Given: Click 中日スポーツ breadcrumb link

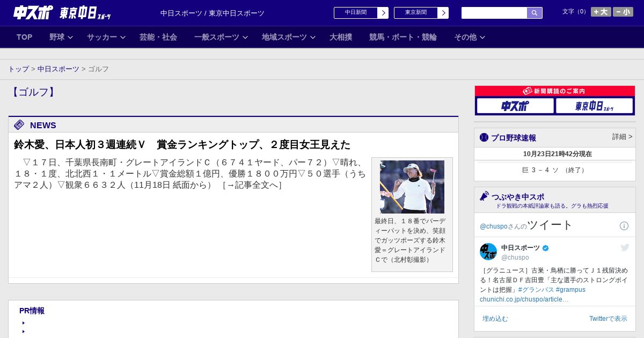Looking at the screenshot, I should (x=58, y=69).
